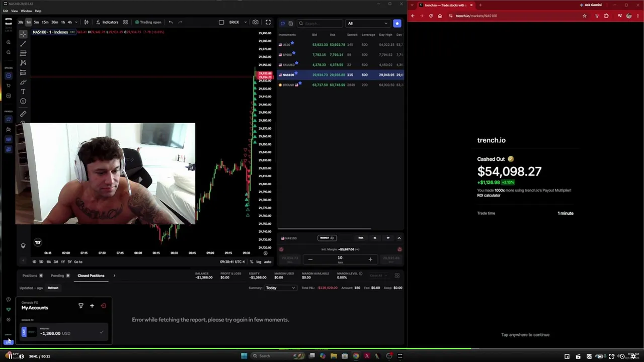Open Chrome tab search dropdown
Image resolution: width=644 pixels, height=362 pixels.
tap(413, 5)
